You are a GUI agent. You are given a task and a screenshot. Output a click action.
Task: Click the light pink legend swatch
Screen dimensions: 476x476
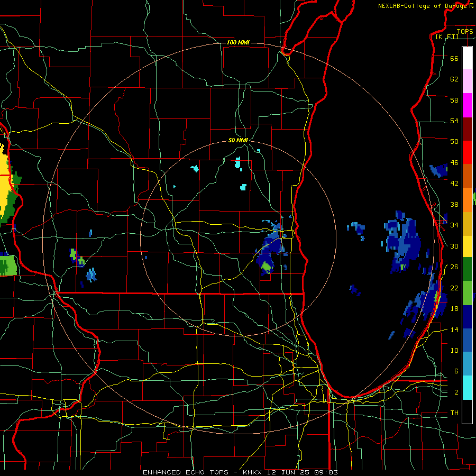click(467, 81)
